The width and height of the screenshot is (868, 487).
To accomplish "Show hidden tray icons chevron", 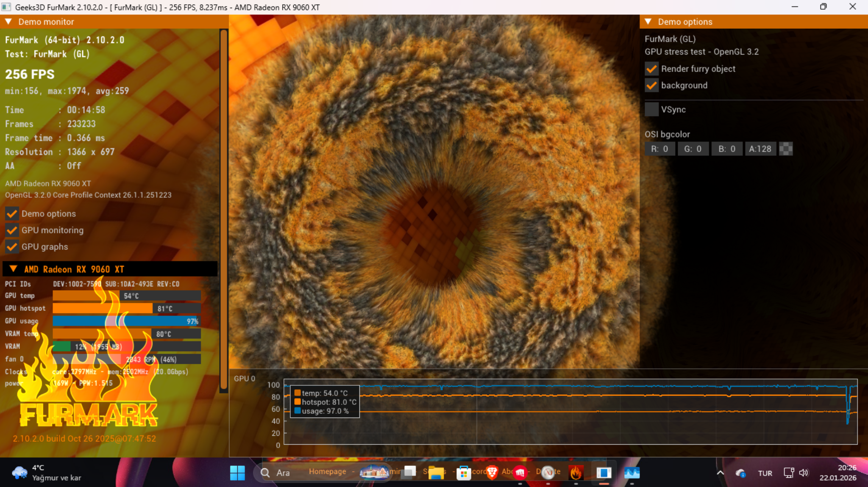I will (x=720, y=473).
